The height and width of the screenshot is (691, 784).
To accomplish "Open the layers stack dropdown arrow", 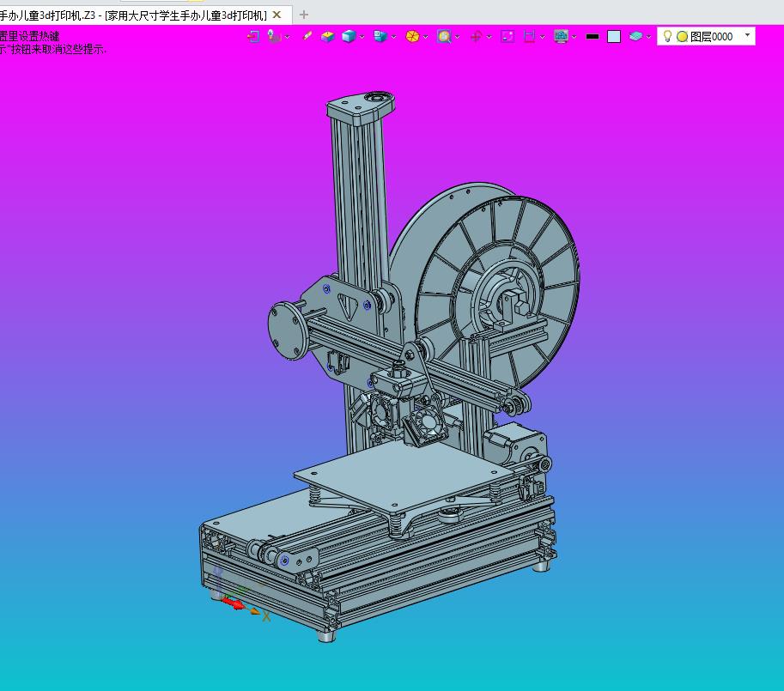I will 648,37.
